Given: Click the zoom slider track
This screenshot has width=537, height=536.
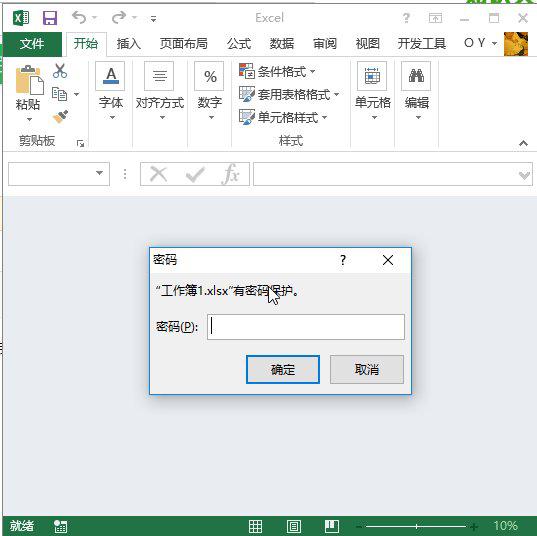Looking at the screenshot, I should point(416,526).
